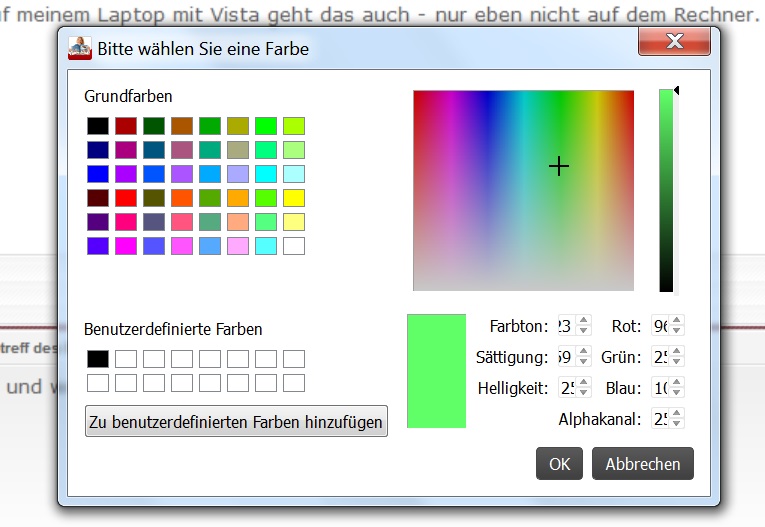Pick the light pink swatch in the bottom row
The image size is (765, 527).
point(238,246)
